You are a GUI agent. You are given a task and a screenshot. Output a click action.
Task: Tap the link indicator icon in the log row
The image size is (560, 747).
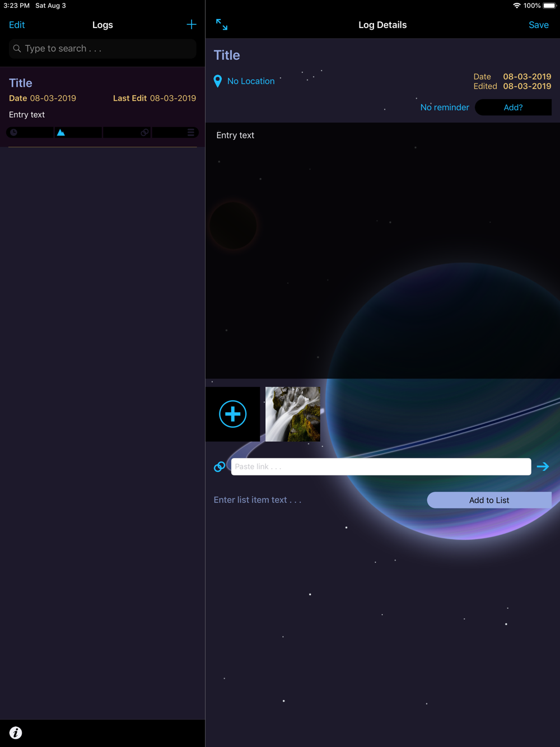[144, 133]
